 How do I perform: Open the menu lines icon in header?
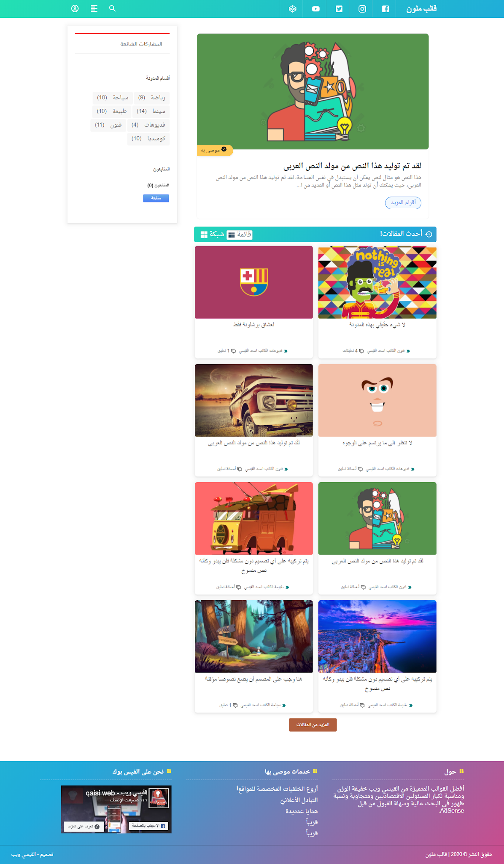click(94, 8)
